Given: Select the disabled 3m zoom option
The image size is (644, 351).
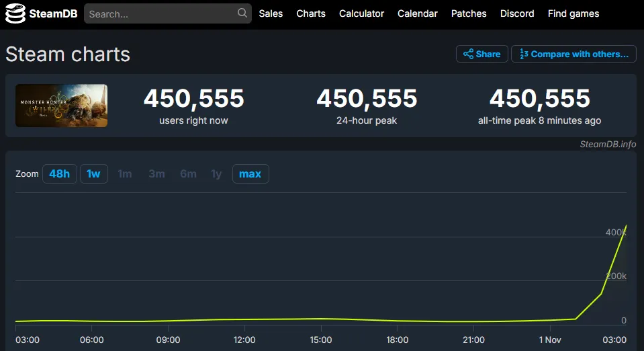Looking at the screenshot, I should pyautogui.click(x=156, y=173).
